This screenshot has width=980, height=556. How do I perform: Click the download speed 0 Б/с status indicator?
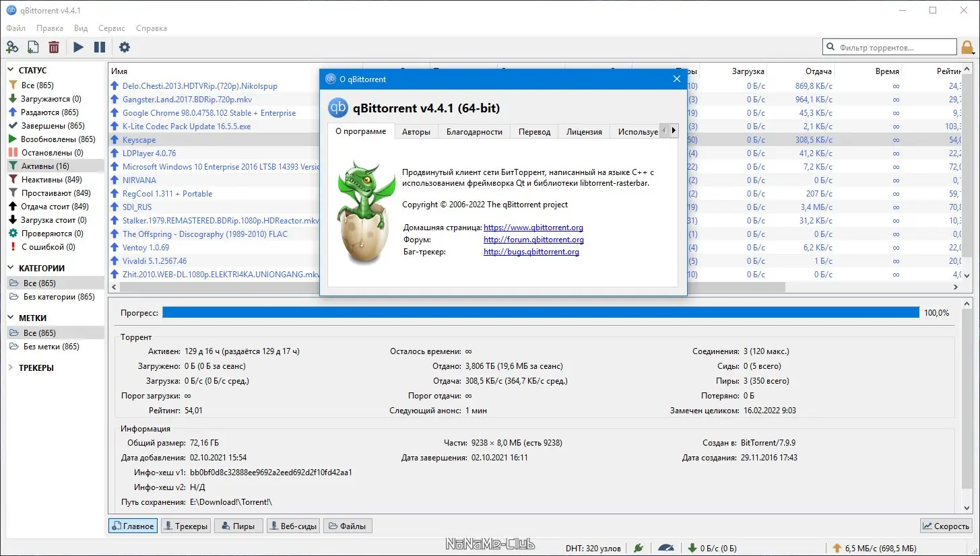[713, 548]
